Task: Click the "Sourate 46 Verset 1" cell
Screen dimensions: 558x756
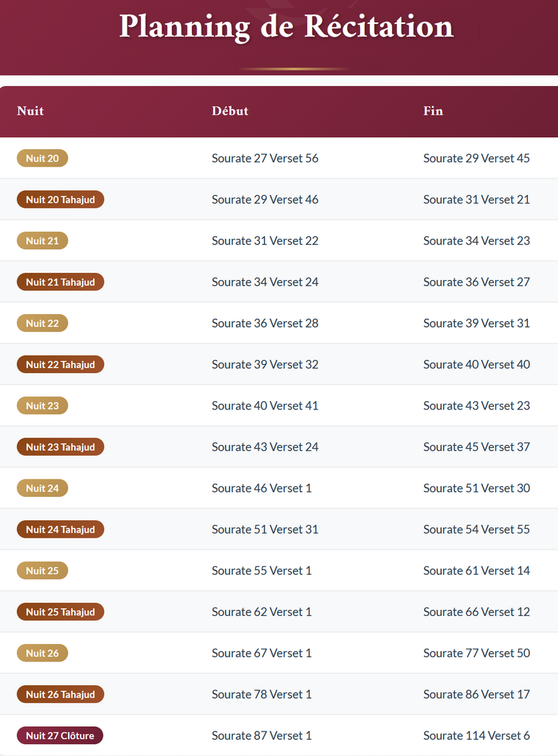Action: (x=261, y=489)
